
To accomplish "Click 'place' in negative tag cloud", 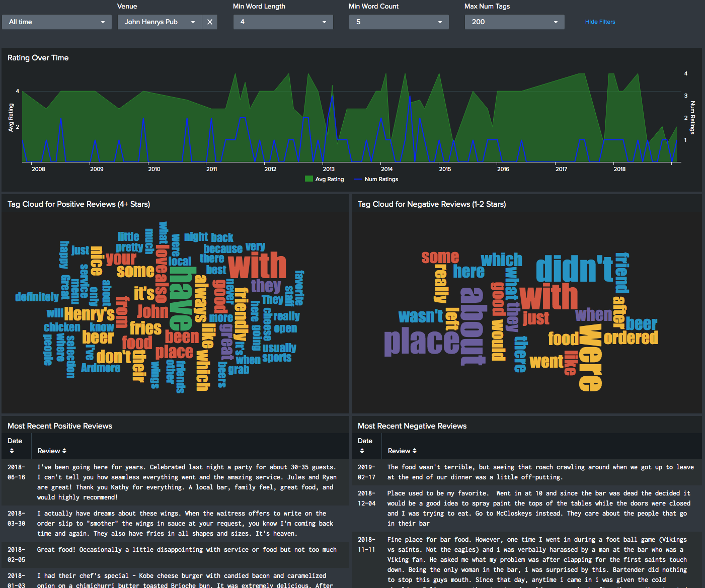I will pyautogui.click(x=421, y=342).
